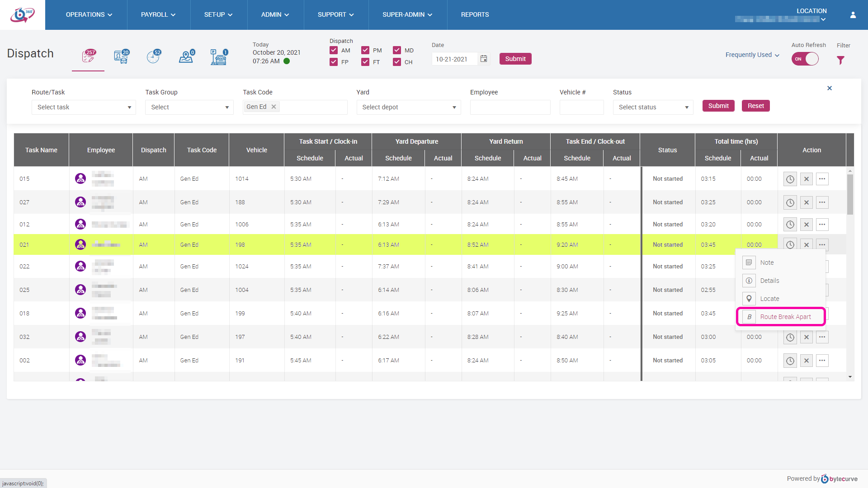This screenshot has width=868, height=488.
Task: Expand the Route/Task select dropdown
Action: (84, 108)
